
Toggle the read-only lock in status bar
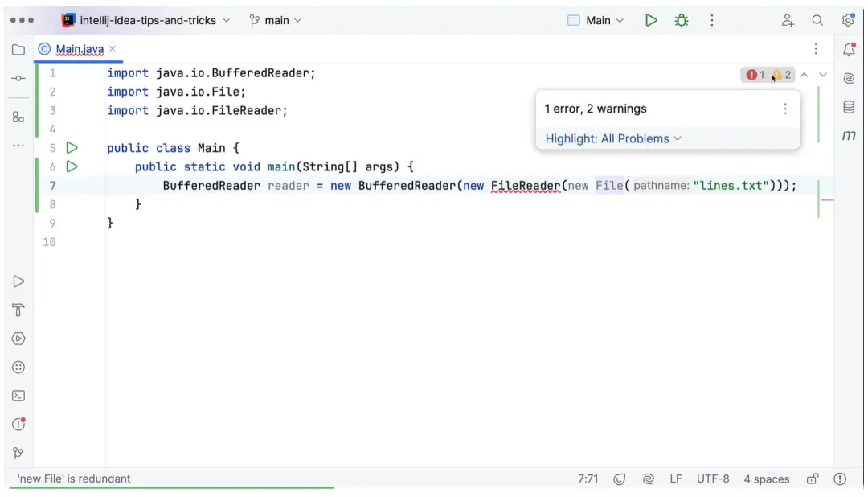[x=812, y=479]
